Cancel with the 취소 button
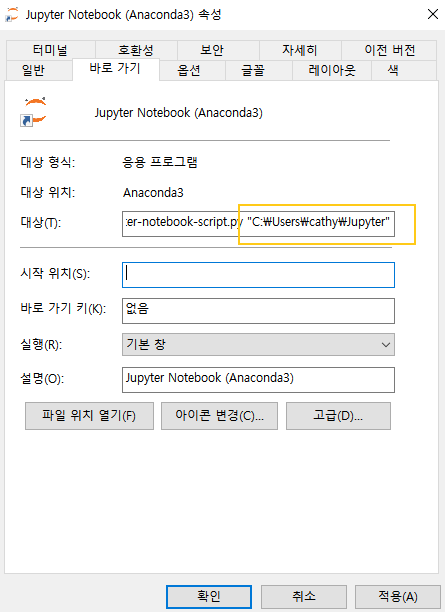 [x=304, y=597]
